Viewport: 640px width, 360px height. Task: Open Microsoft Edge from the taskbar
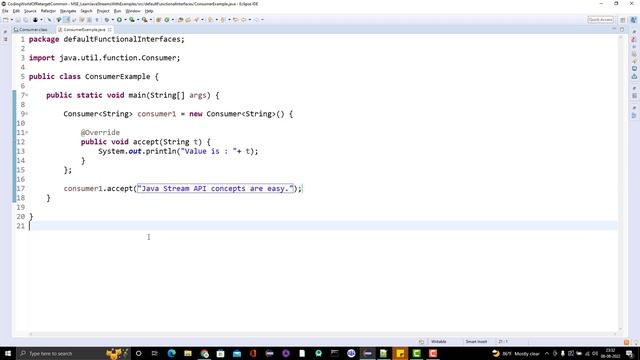[171, 353]
